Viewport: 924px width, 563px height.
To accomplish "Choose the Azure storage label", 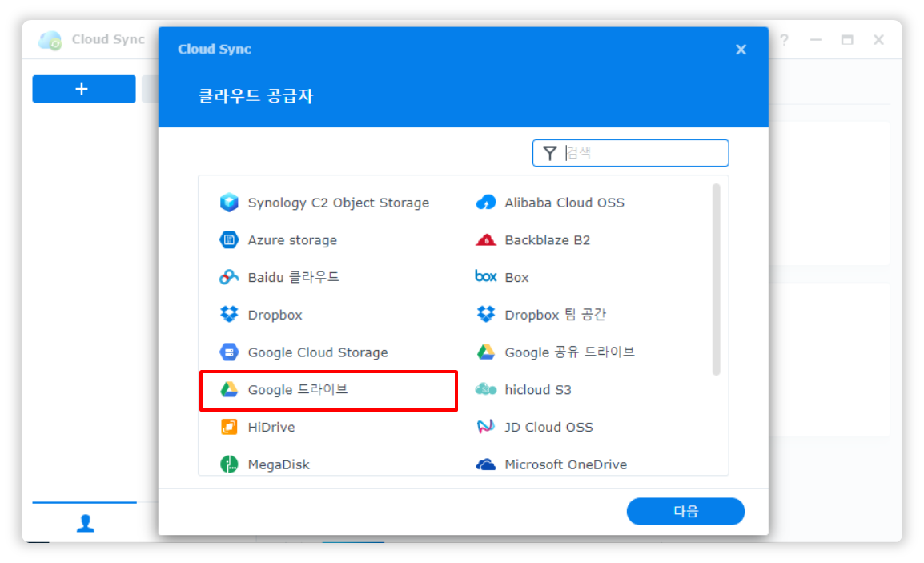I will coord(292,240).
